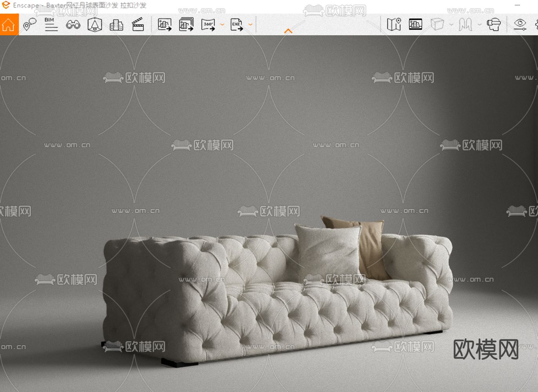
Task: Start batch rendering of views
Action: 186,24
